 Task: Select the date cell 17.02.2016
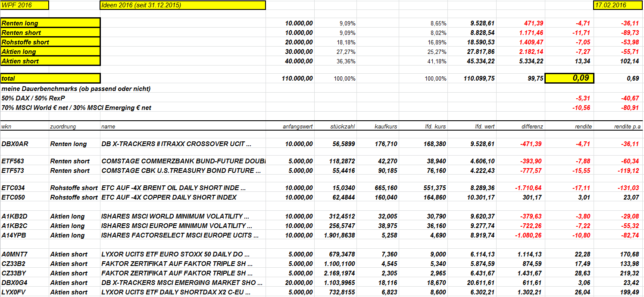tap(618, 5)
